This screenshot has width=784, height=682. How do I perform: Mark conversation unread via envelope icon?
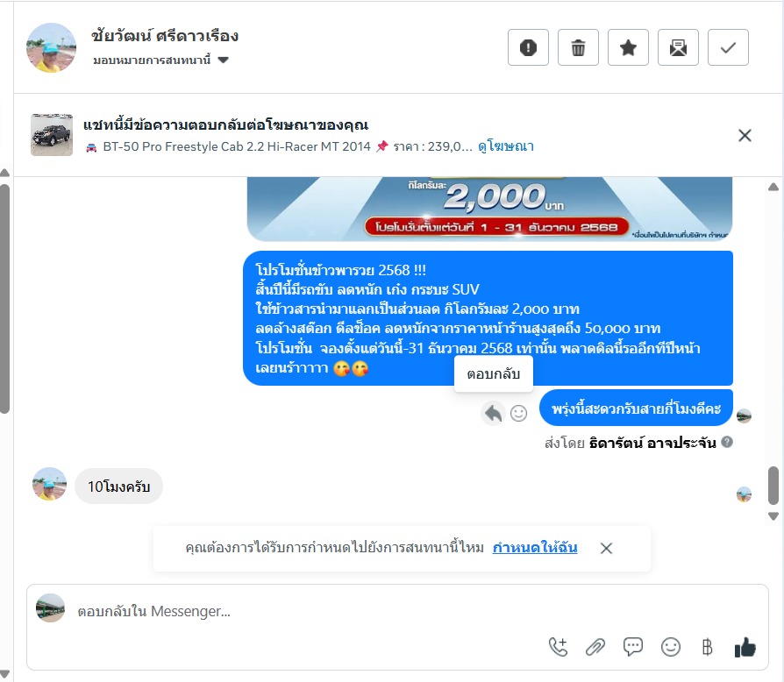(x=678, y=47)
